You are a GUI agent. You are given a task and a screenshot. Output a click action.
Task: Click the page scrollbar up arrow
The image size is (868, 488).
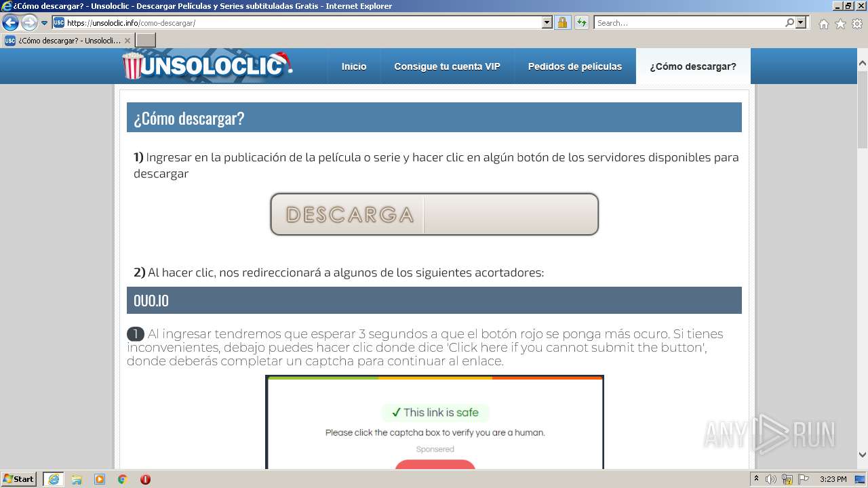[863, 64]
